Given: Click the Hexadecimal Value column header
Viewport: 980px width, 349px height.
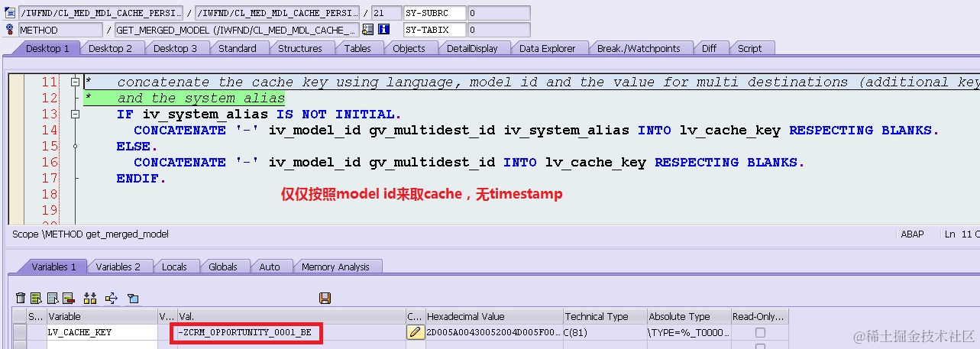Looking at the screenshot, I should click(493, 316).
